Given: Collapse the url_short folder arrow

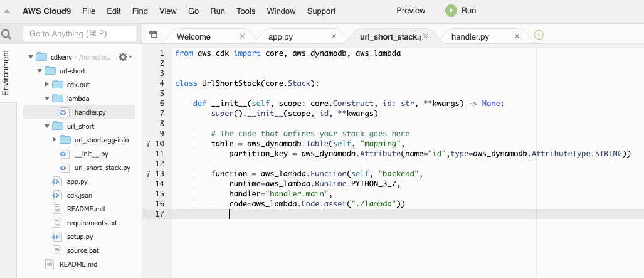Looking at the screenshot, I should pyautogui.click(x=47, y=126).
